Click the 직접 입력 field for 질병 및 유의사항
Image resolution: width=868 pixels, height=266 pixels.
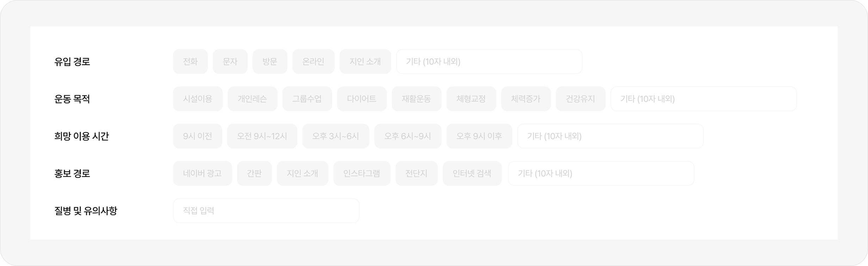tap(266, 211)
